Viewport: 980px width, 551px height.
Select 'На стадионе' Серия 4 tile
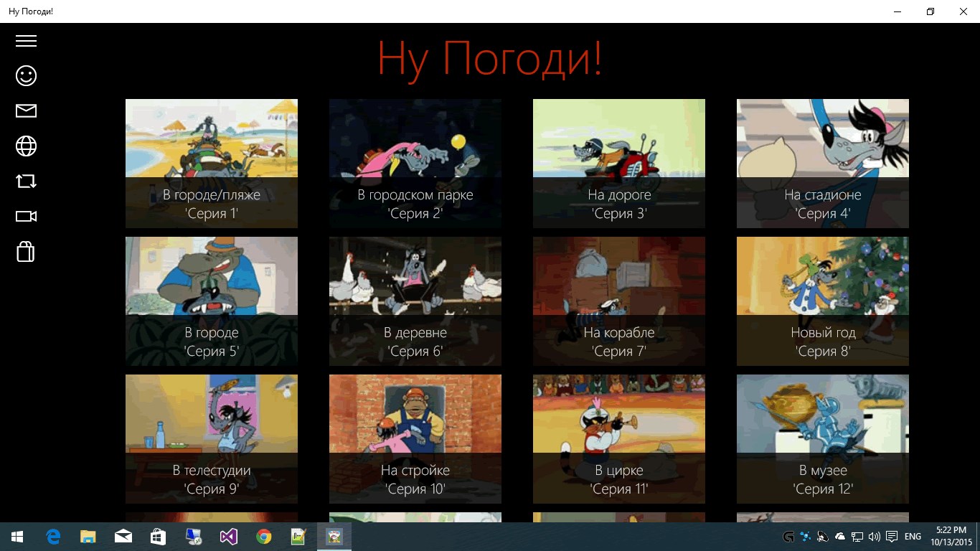823,164
